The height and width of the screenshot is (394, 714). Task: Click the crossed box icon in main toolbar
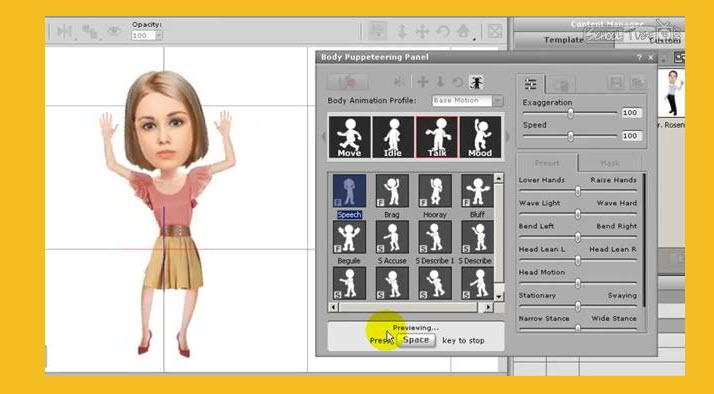495,31
